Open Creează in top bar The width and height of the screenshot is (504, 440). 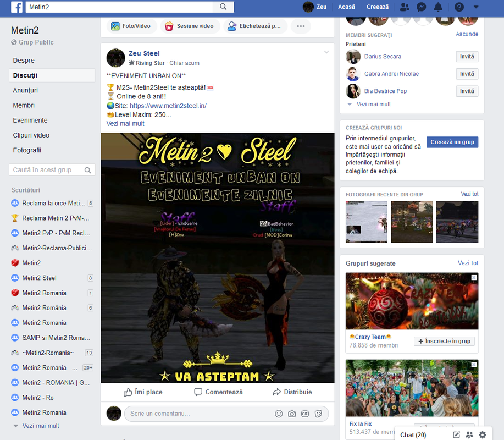[378, 7]
